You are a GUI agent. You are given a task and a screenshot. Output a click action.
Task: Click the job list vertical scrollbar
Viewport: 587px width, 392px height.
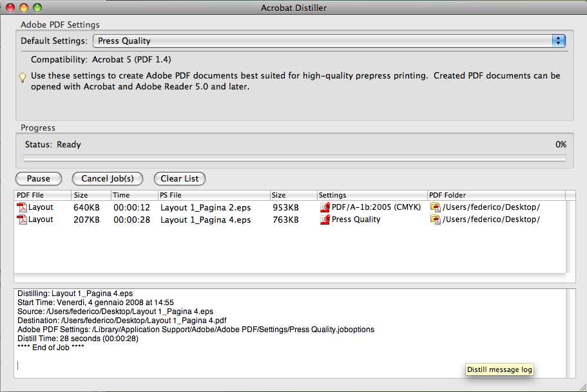570,237
